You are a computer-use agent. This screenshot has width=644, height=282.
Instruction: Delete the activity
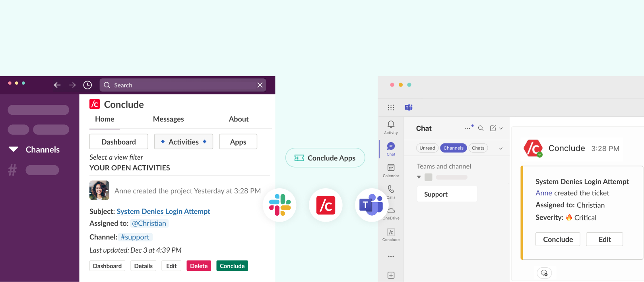pyautogui.click(x=199, y=266)
